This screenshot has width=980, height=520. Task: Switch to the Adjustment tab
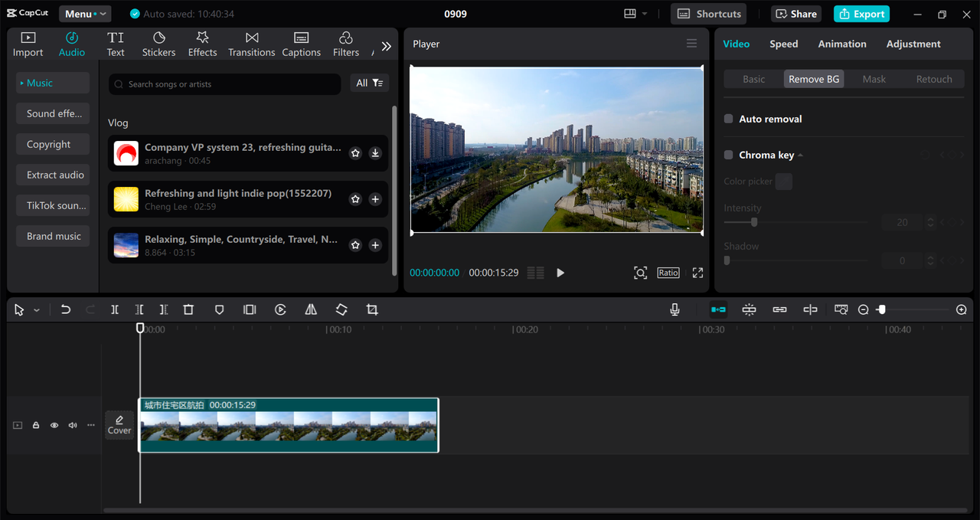point(913,44)
